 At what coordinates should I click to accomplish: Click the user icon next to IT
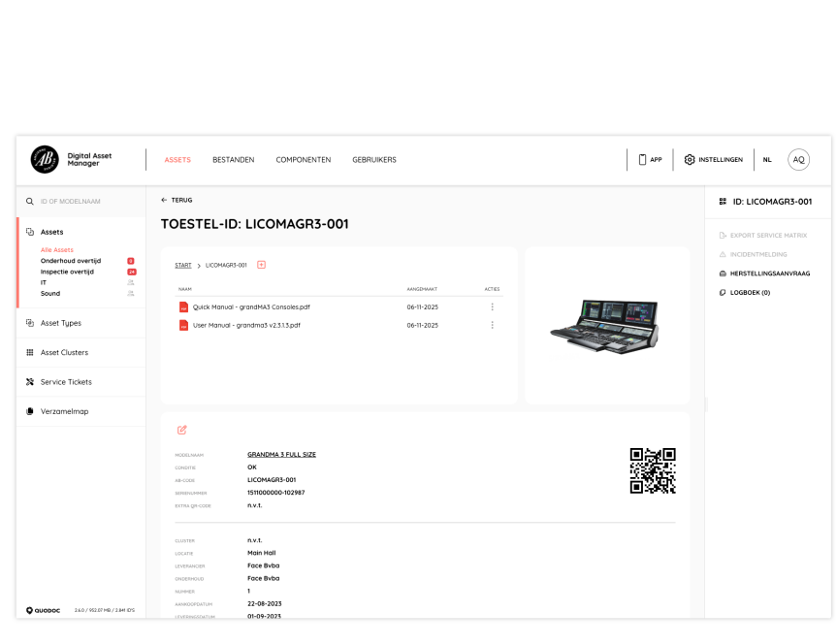pyautogui.click(x=131, y=282)
